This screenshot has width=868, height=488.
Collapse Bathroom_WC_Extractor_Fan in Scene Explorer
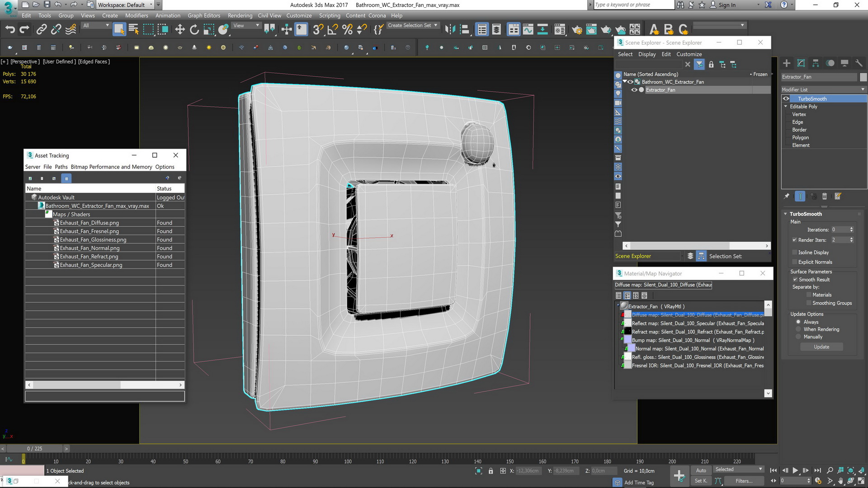point(625,82)
